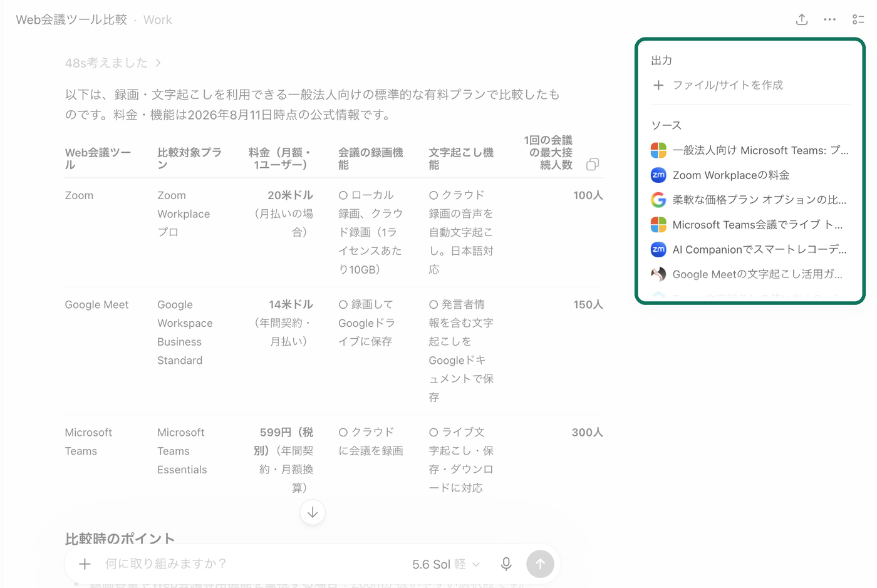877x588 pixels.
Task: Click Google Workspace Business Standard plan cell
Action: (185, 333)
